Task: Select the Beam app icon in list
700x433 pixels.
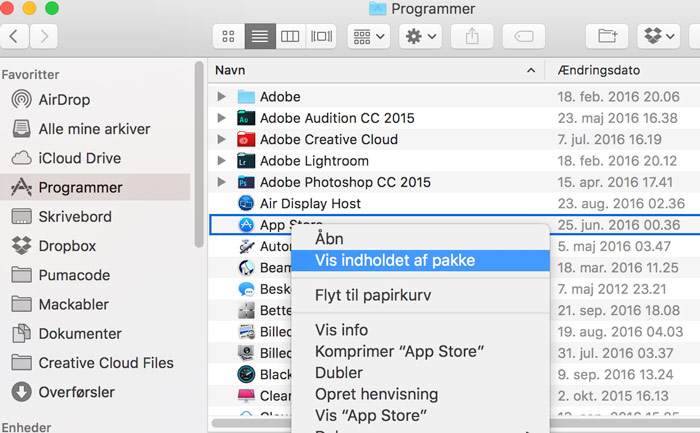Action: [246, 268]
